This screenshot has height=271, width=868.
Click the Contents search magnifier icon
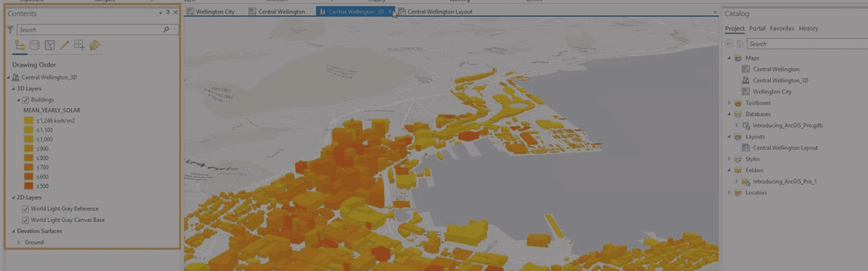pyautogui.click(x=166, y=29)
